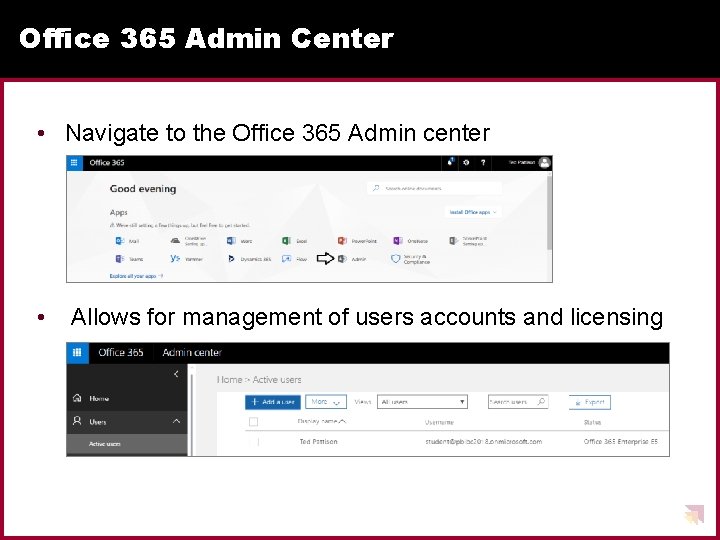720x540 pixels.
Task: Collapse the admin navigation pane
Action: click(x=176, y=374)
